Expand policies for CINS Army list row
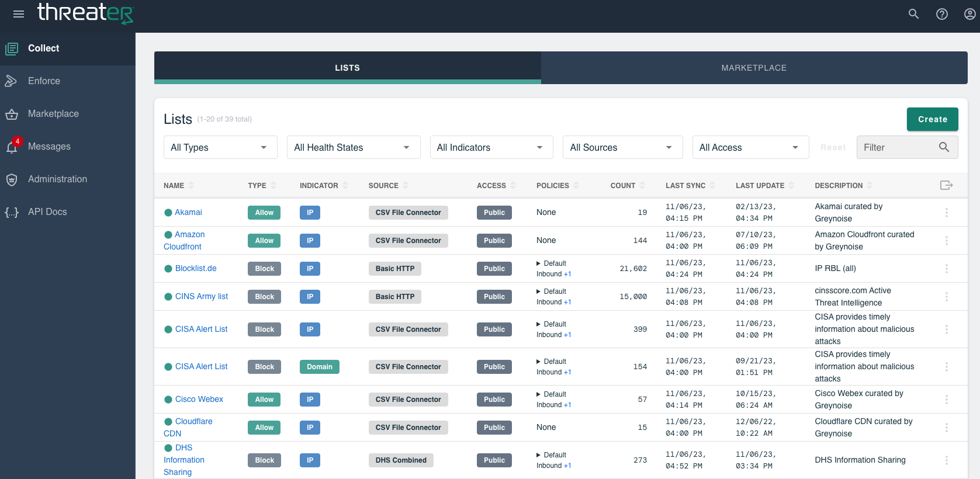Image resolution: width=980 pixels, height=479 pixels. click(x=539, y=291)
